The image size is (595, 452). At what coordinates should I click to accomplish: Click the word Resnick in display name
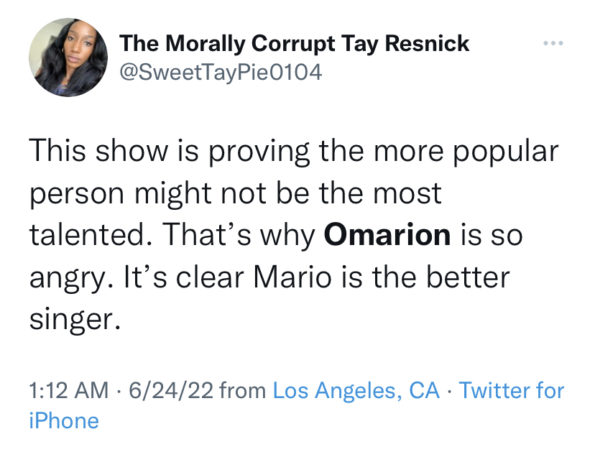427,43
